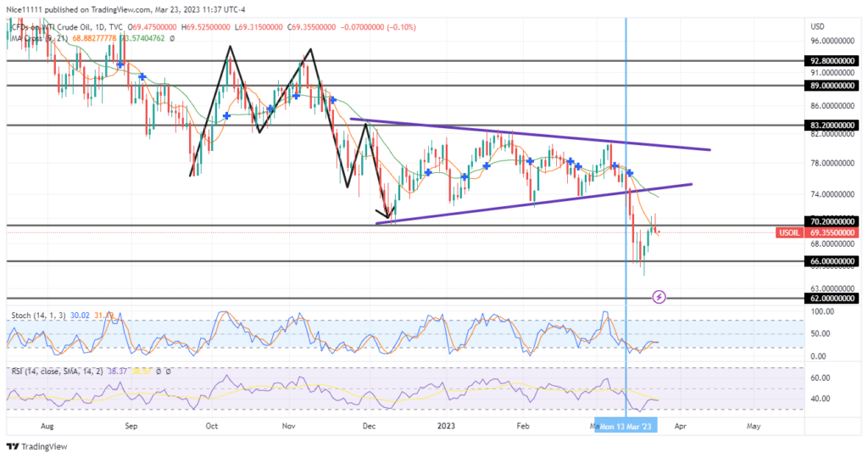The width and height of the screenshot is (868, 458).
Task: Click the May label on the time axis
Action: coord(754,426)
